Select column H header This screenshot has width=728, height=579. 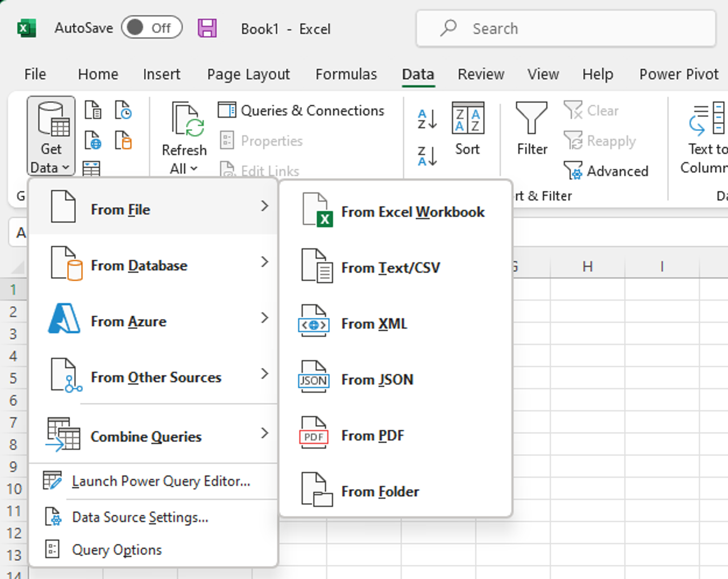(x=588, y=267)
